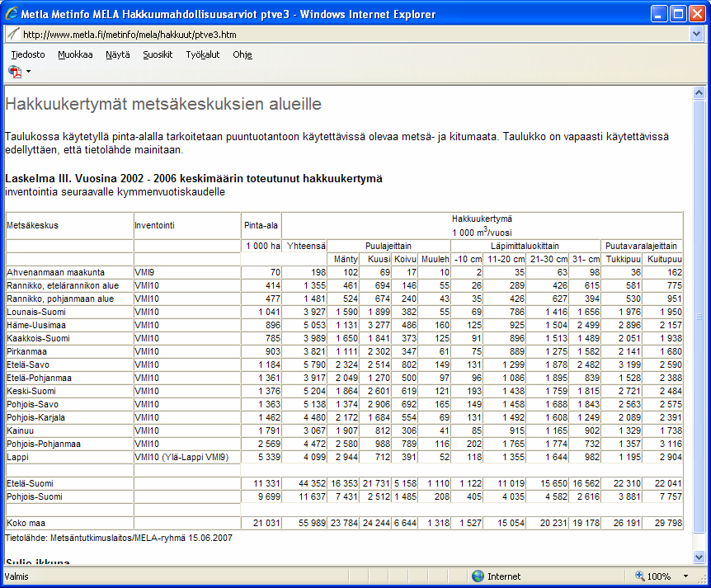Image resolution: width=711 pixels, height=588 pixels.
Task: Click the 'Puutavaralajeittain' group header
Action: (641, 246)
